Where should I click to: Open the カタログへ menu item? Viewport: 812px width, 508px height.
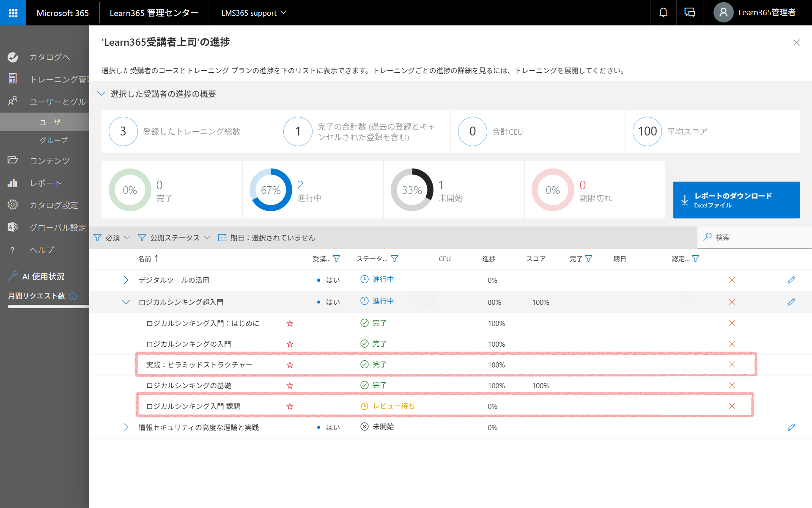49,57
